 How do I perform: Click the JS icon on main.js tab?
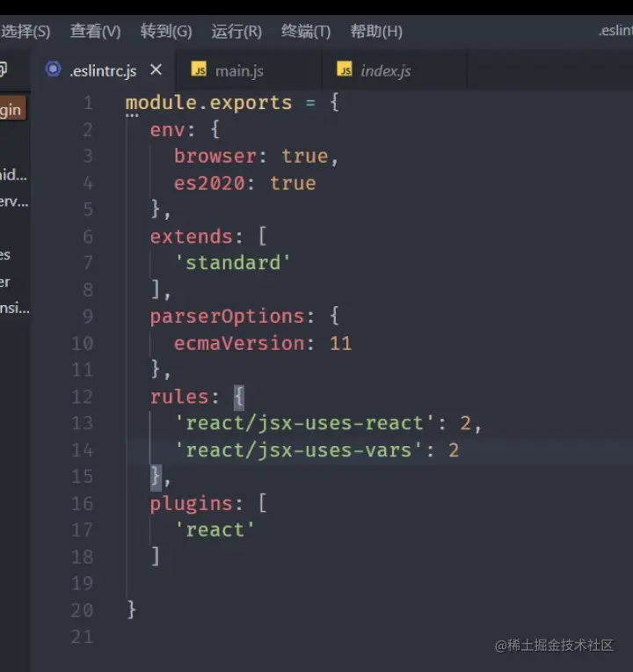click(x=199, y=69)
